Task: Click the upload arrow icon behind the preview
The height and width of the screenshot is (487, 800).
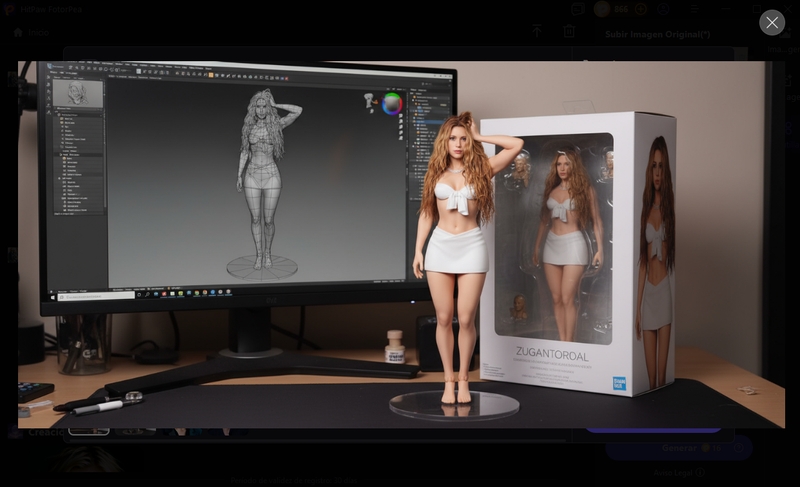Action: click(x=537, y=32)
